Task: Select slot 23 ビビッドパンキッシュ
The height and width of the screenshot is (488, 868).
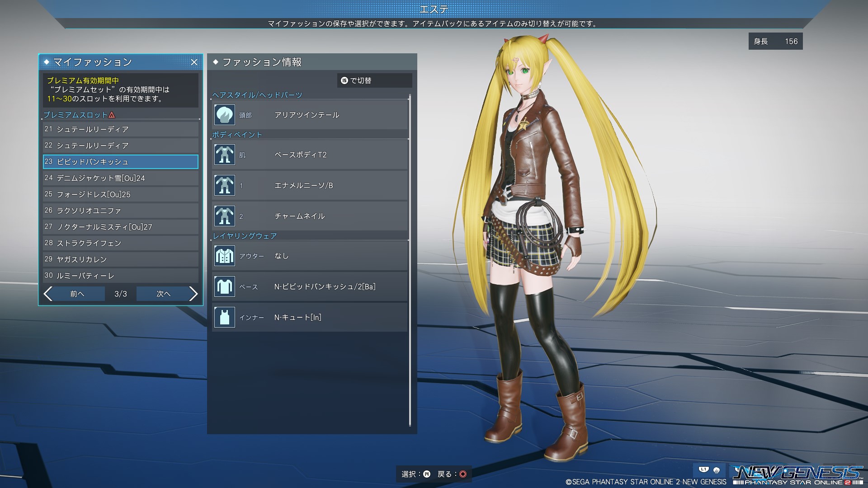Action: 121,162
